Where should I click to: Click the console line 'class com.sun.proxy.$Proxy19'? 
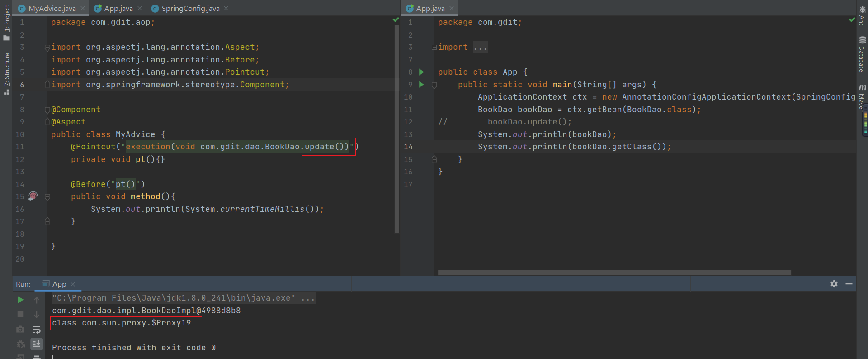121,323
